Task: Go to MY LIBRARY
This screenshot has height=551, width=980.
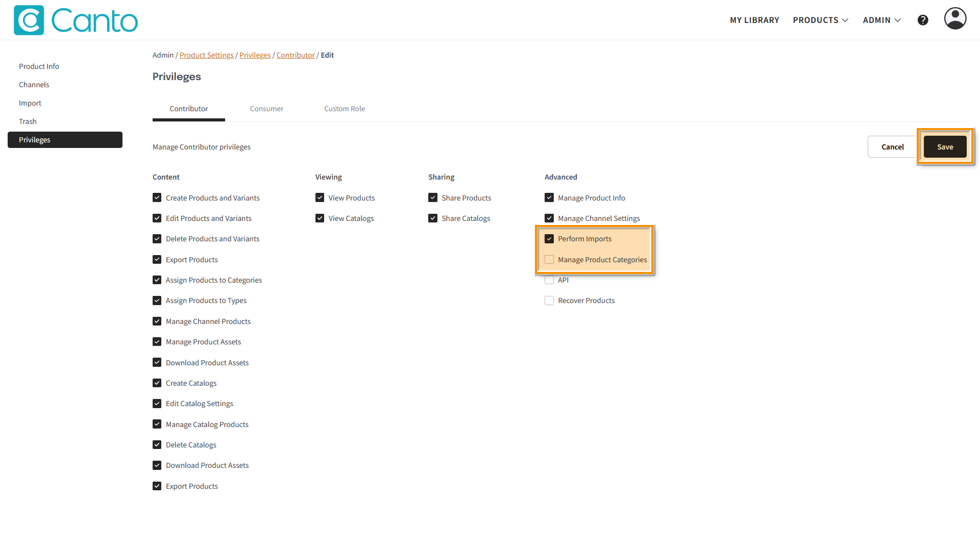Action: [754, 20]
